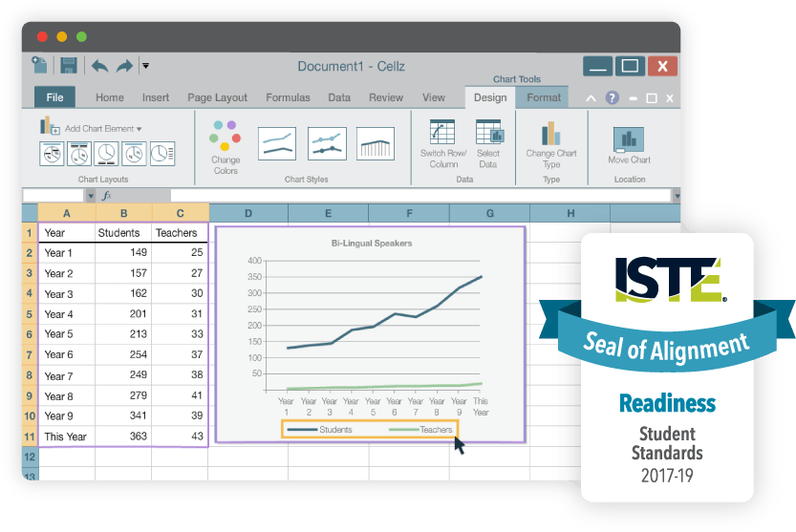Choose the third chart layout thumbnail
The image size is (796, 532).
tap(106, 154)
